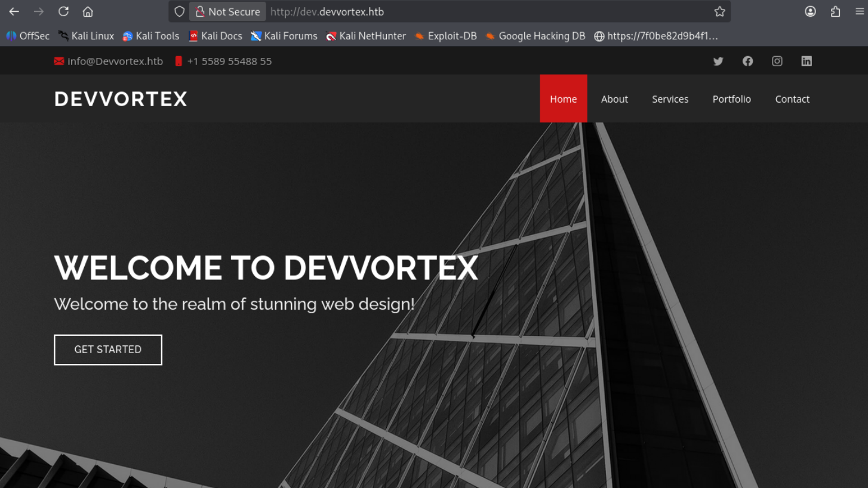Click the +1 5589 55488 55 phone number
Viewport: 868px width, 488px height.
(x=229, y=61)
